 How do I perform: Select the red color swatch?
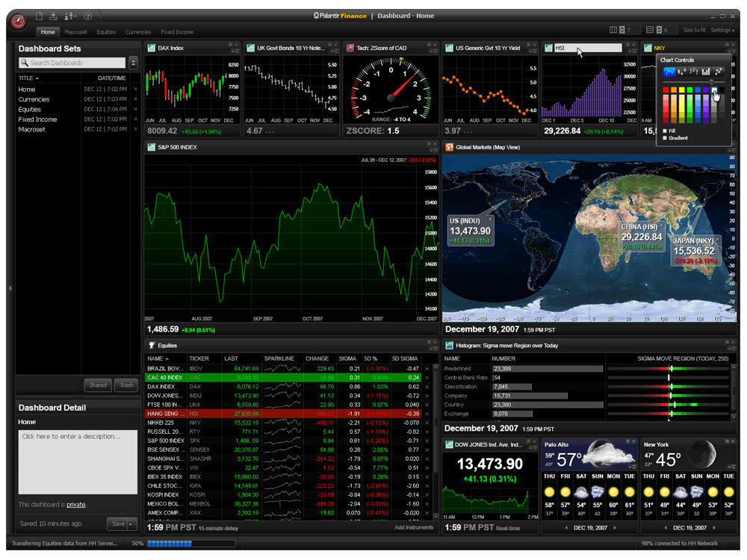[x=666, y=90]
